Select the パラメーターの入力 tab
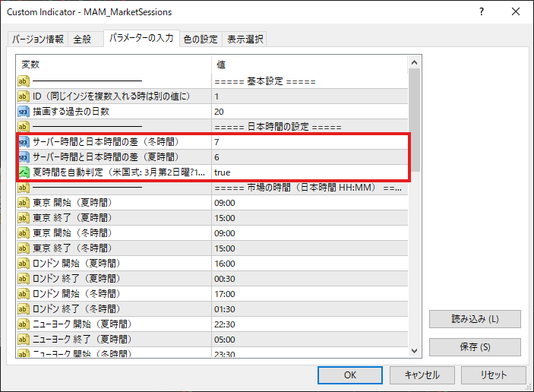Viewport: 534px width, 392px height. [x=141, y=38]
